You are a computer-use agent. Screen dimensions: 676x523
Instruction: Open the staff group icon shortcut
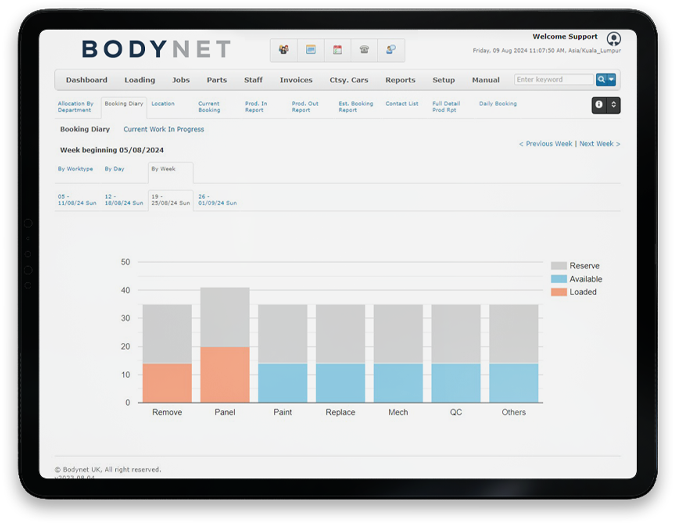tap(284, 50)
